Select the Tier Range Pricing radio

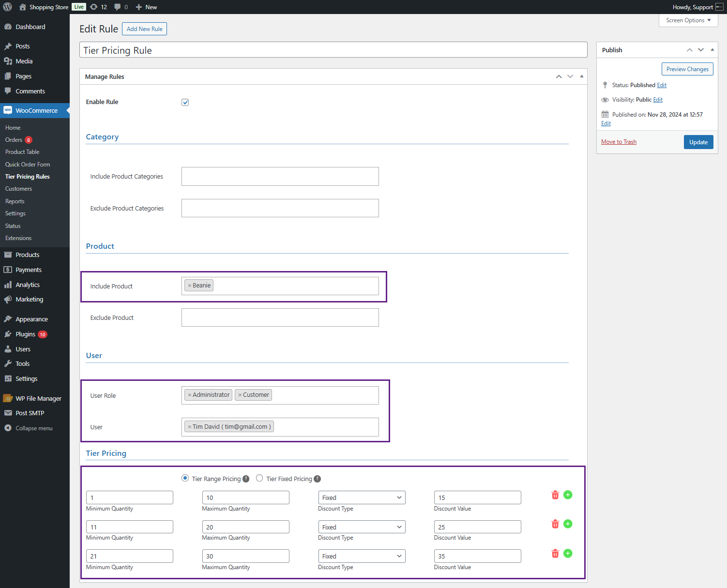185,478
